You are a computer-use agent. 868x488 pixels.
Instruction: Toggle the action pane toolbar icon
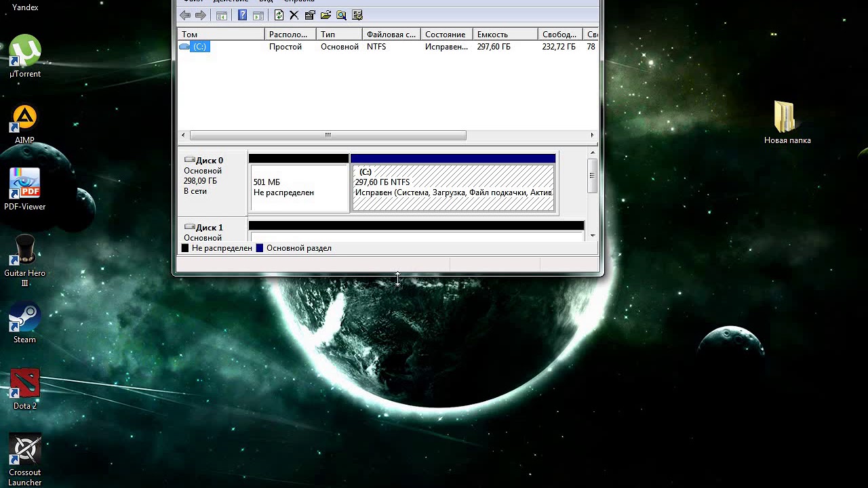258,15
